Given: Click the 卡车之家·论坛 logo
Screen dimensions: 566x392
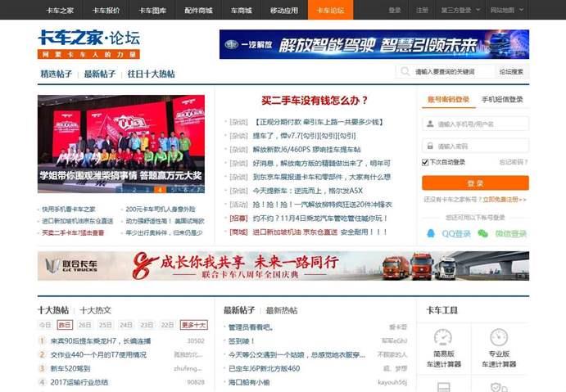Looking at the screenshot, I should [88, 44].
